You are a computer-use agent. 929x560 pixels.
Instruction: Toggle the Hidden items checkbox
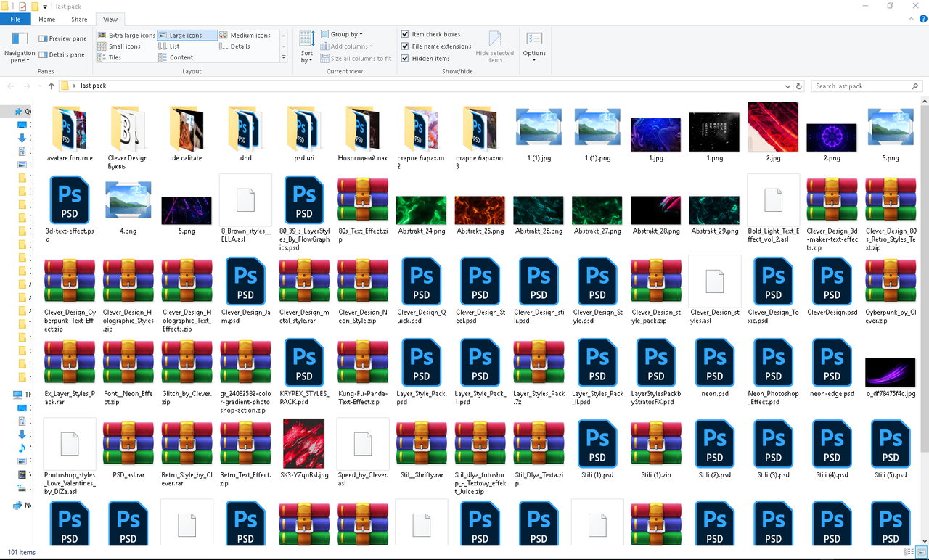[x=425, y=59]
